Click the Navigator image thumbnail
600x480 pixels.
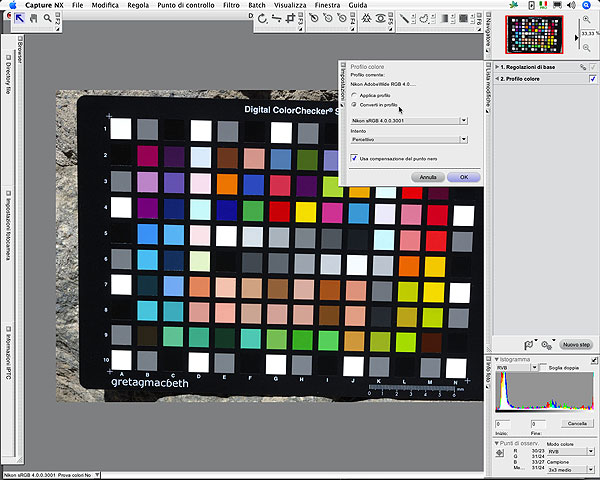click(x=534, y=34)
